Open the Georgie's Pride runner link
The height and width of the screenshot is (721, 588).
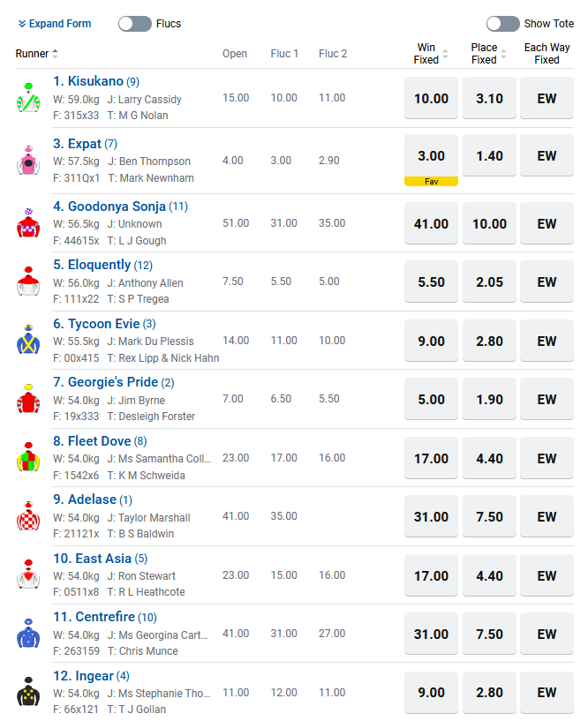coord(105,382)
